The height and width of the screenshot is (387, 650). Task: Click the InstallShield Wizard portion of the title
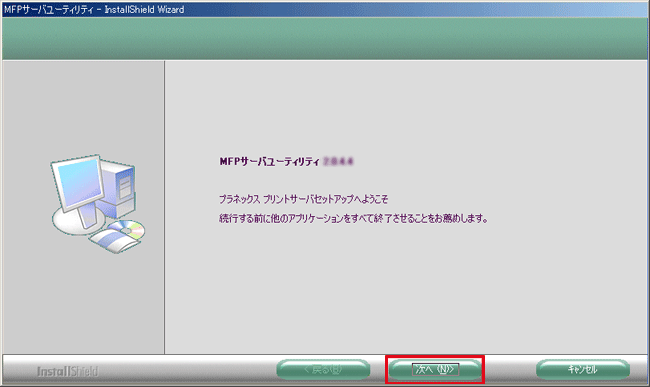click(144, 10)
